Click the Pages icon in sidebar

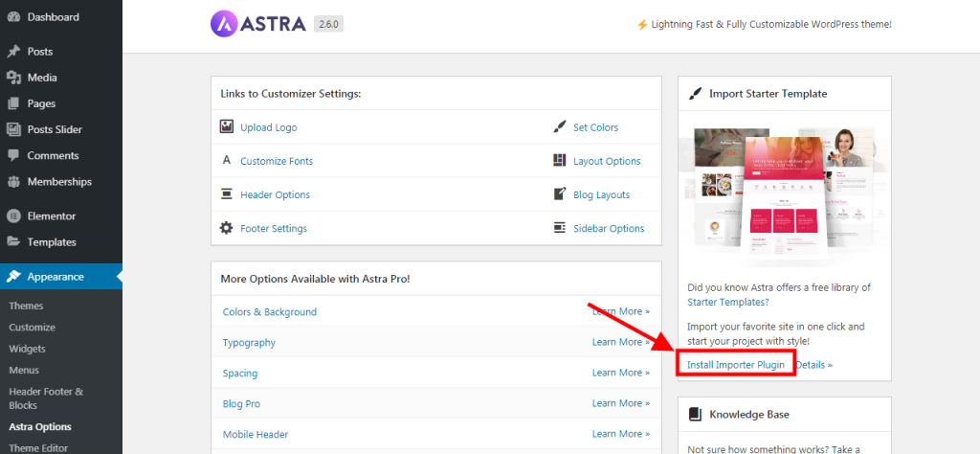(x=13, y=103)
